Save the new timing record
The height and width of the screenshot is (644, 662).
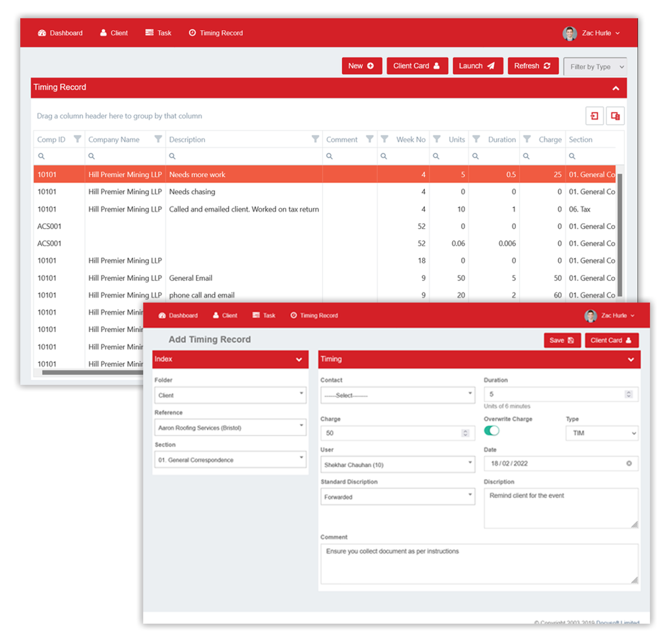[x=562, y=340]
